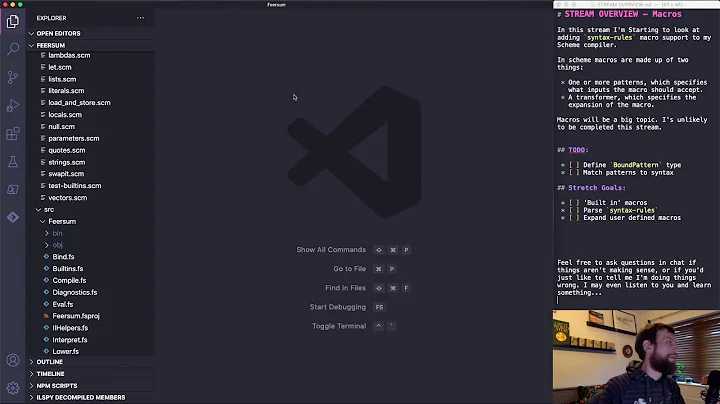Open Diagnostics.fs file
The image size is (720, 404).
click(x=74, y=292)
